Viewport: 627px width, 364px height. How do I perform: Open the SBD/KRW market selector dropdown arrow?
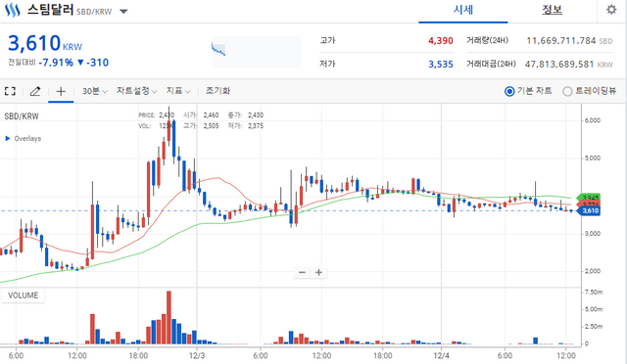pyautogui.click(x=123, y=11)
